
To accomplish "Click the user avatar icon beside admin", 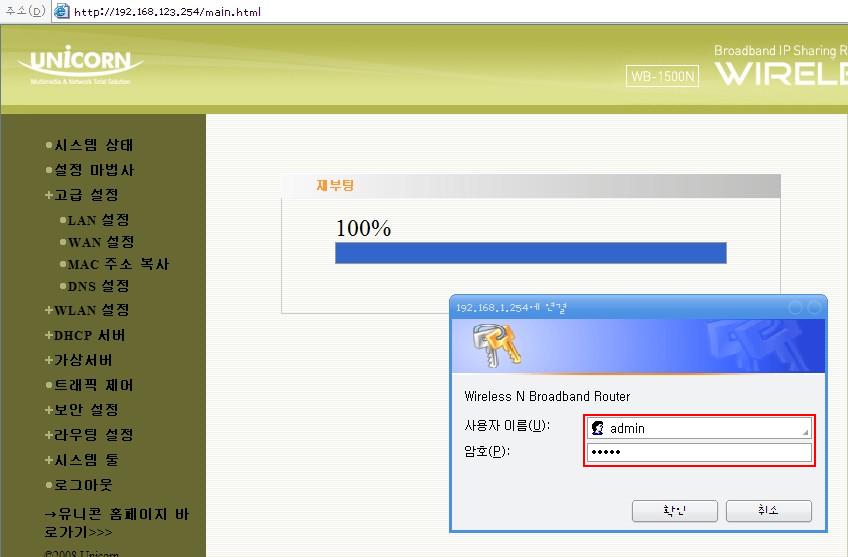I will pyautogui.click(x=598, y=428).
